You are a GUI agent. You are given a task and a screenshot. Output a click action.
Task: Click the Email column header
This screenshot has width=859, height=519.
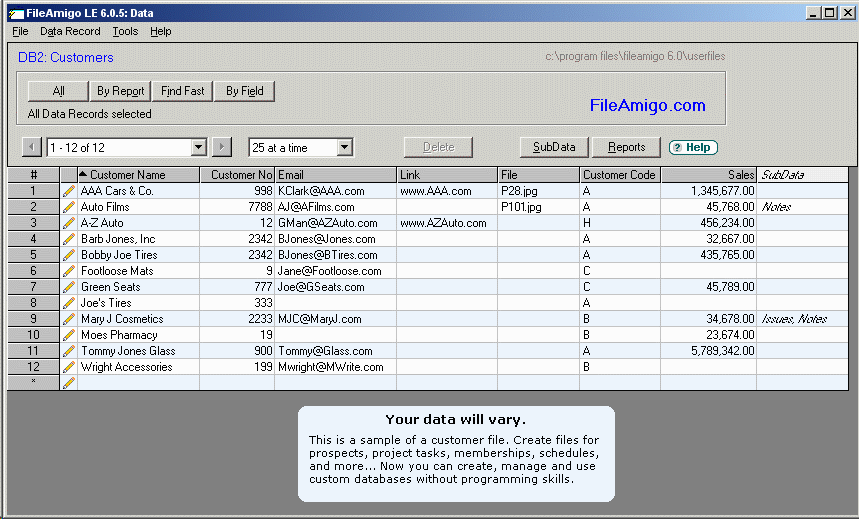pos(336,175)
